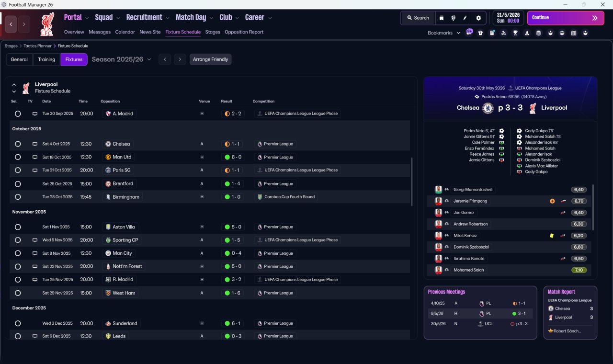Click the Liverpool club crest in the header
613x364 pixels.
47,24
